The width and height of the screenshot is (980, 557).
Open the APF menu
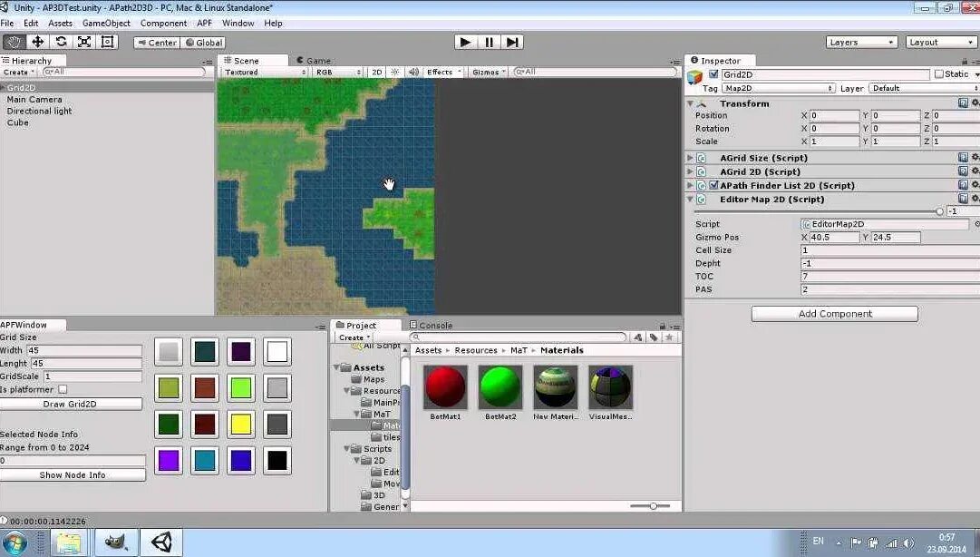[204, 23]
